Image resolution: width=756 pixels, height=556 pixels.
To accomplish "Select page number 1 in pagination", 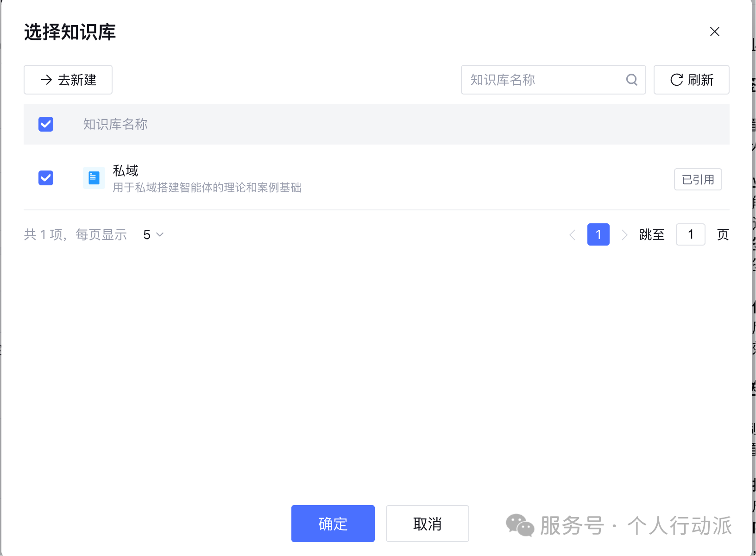I will tap(598, 234).
